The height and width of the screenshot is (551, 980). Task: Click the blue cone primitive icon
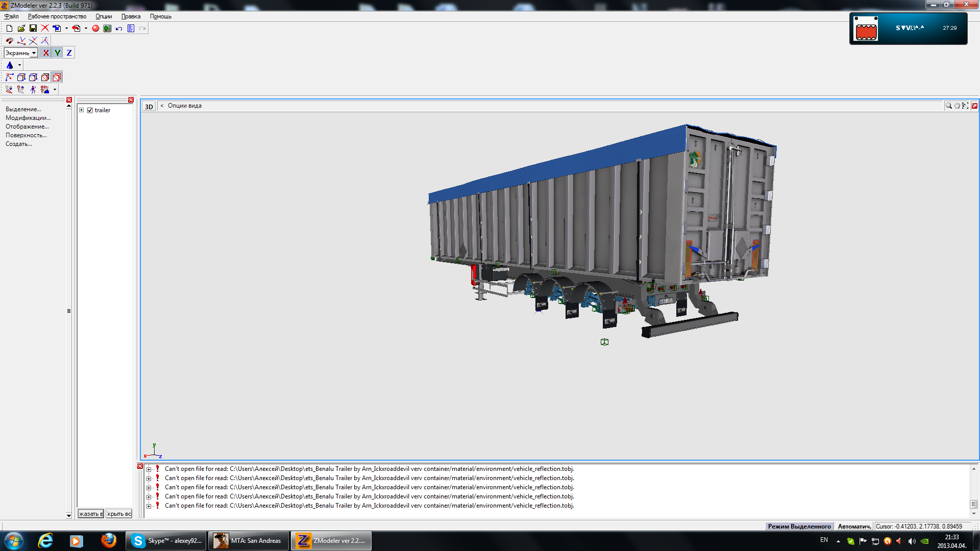pyautogui.click(x=10, y=65)
